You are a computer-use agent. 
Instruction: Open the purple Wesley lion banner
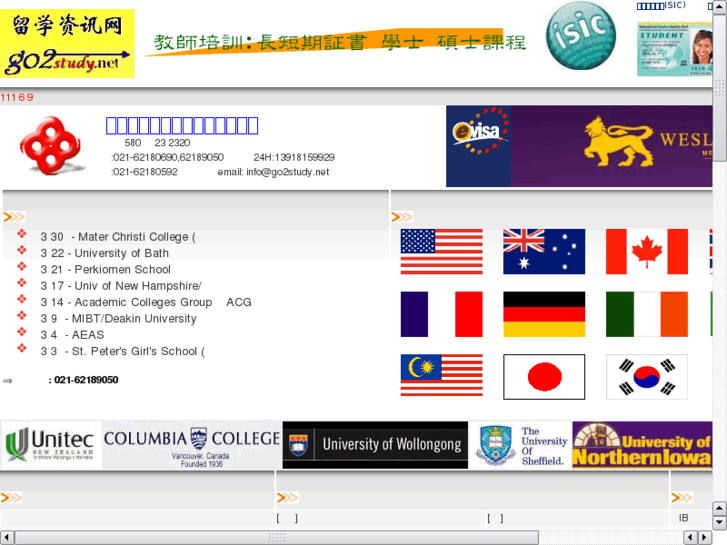[612, 146]
